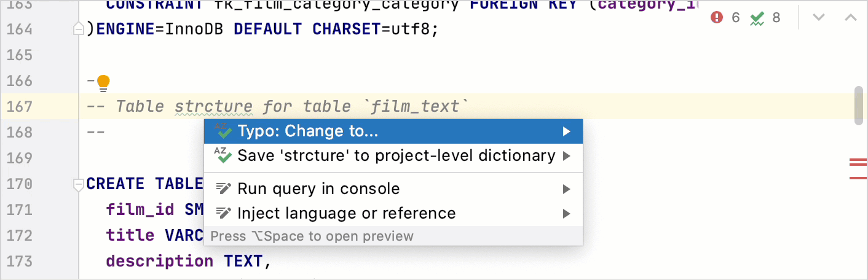Click the pencil icon beside Inject language
868x280 pixels.
click(223, 214)
